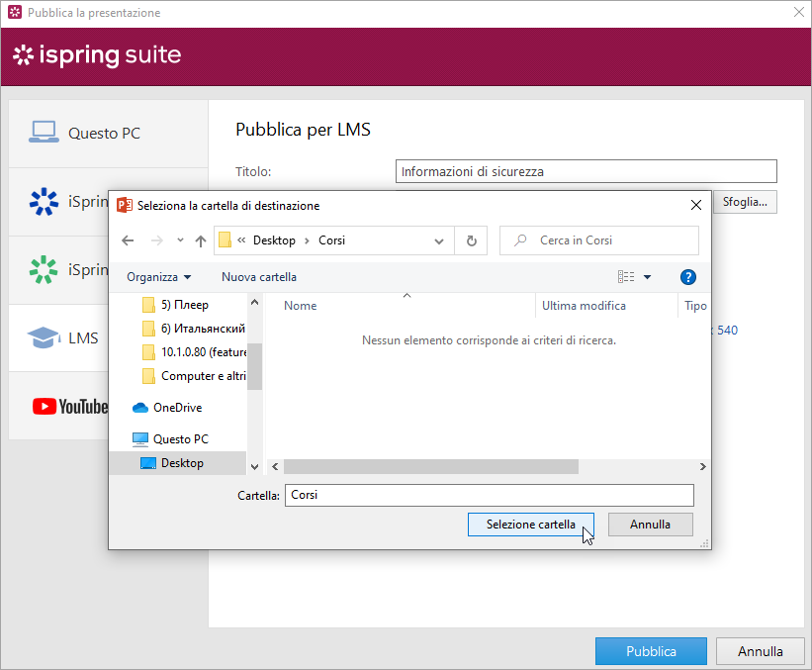The height and width of the screenshot is (670, 812).
Task: Select the OneDrive cloud item
Action: pos(176,408)
